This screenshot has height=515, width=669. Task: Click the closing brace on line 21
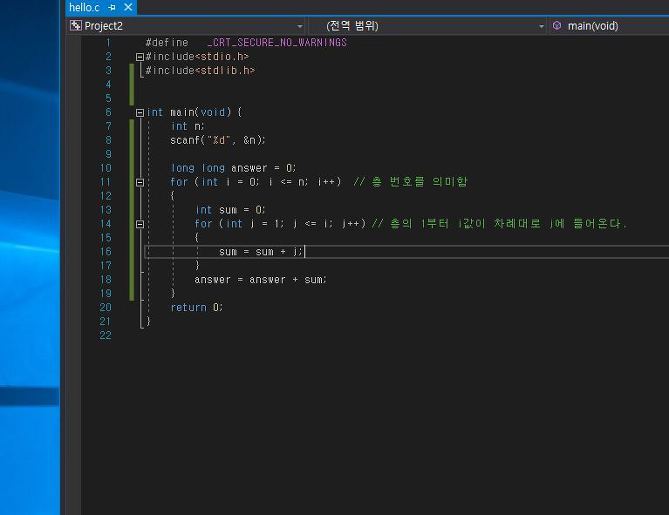click(148, 321)
